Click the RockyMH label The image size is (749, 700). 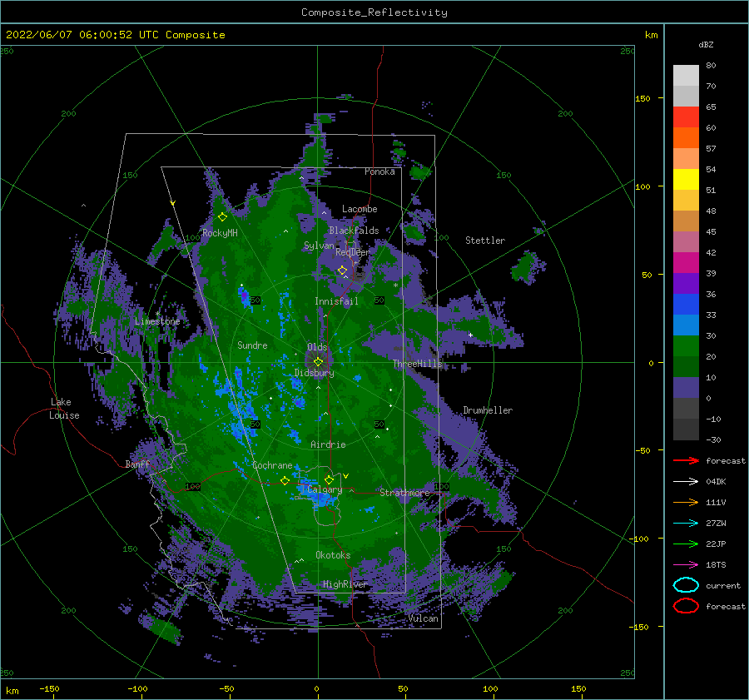point(220,233)
